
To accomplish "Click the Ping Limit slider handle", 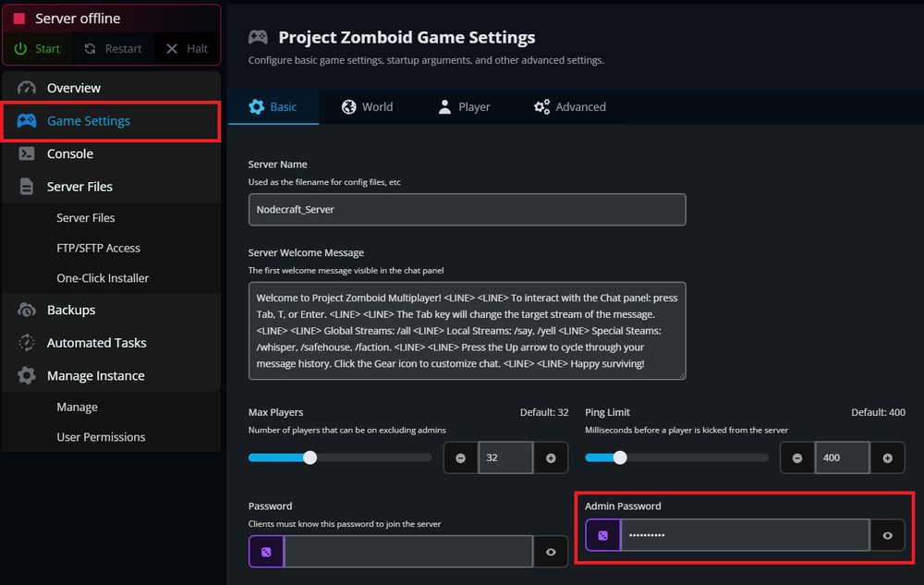I will [x=619, y=457].
